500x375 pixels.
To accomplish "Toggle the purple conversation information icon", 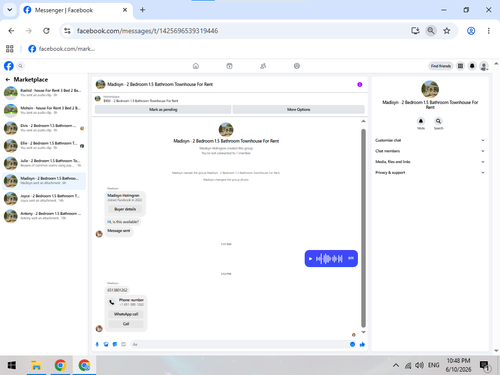I will click(x=360, y=84).
